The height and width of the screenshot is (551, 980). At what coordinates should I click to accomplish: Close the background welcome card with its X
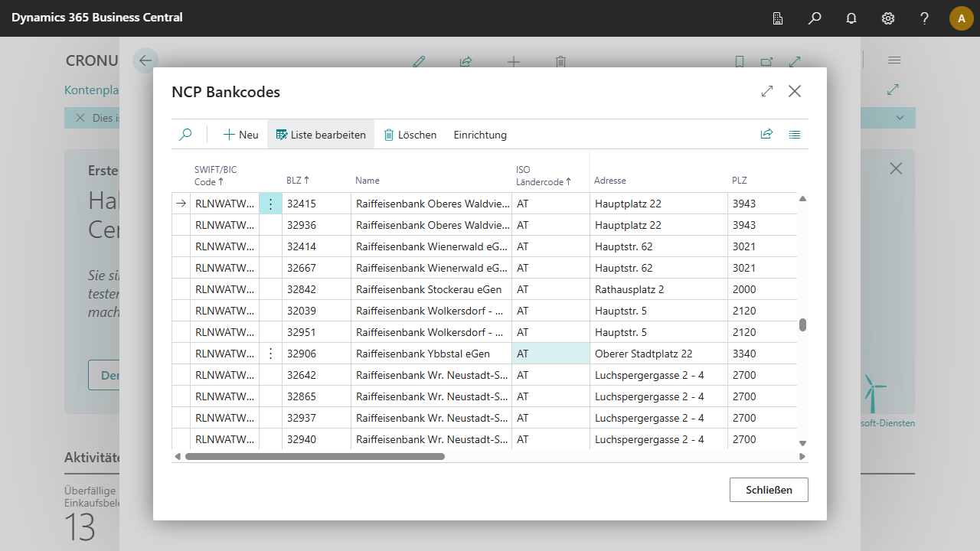(x=896, y=168)
